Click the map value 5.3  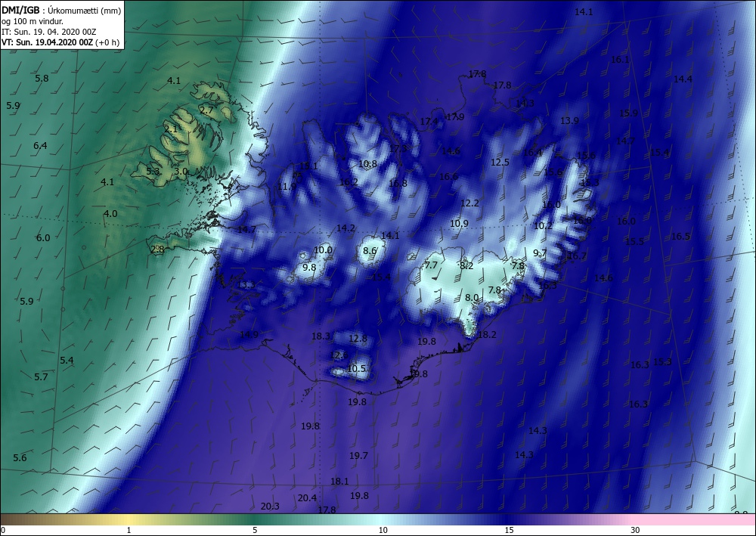pos(153,171)
